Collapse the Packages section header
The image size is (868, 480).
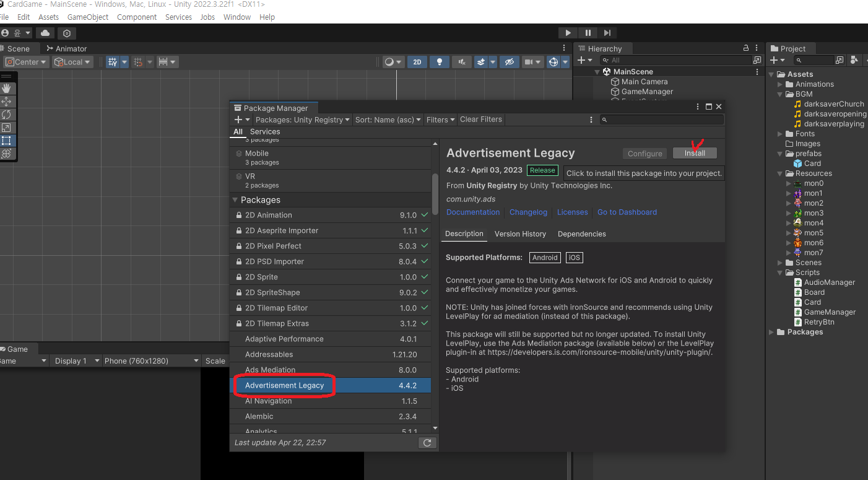[330, 199]
